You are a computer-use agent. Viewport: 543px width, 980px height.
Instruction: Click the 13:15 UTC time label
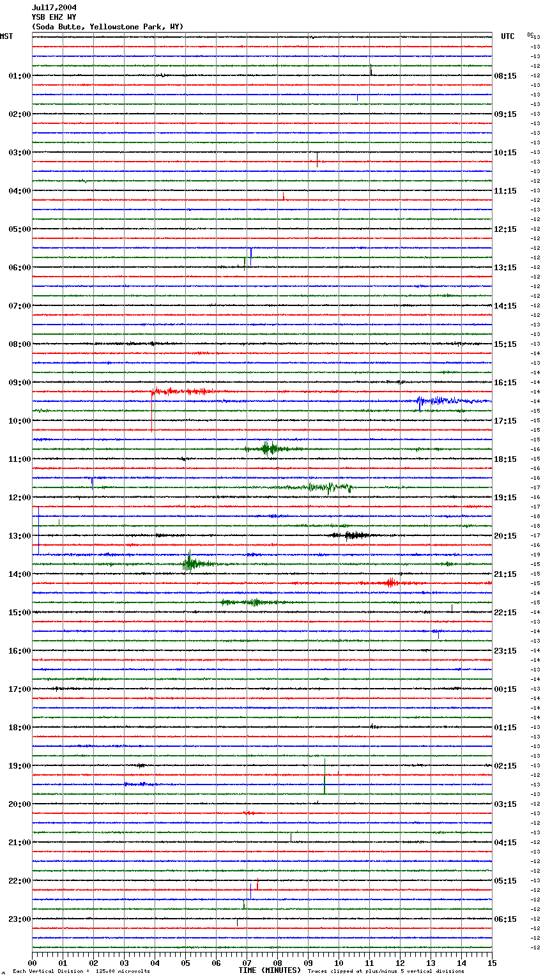(505, 268)
